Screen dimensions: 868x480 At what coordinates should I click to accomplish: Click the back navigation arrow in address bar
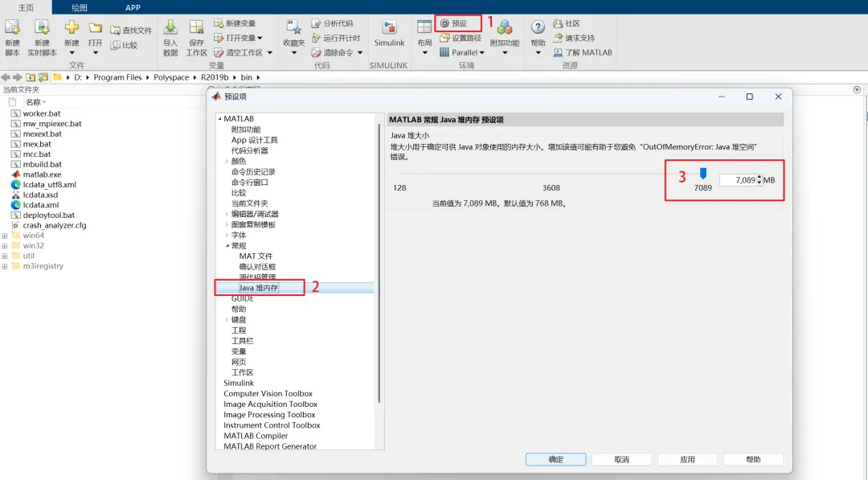pyautogui.click(x=6, y=77)
